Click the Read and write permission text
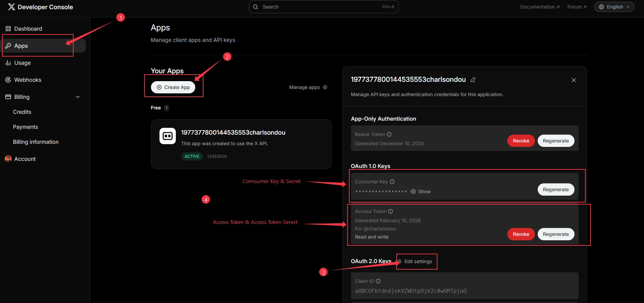 pyautogui.click(x=372, y=237)
